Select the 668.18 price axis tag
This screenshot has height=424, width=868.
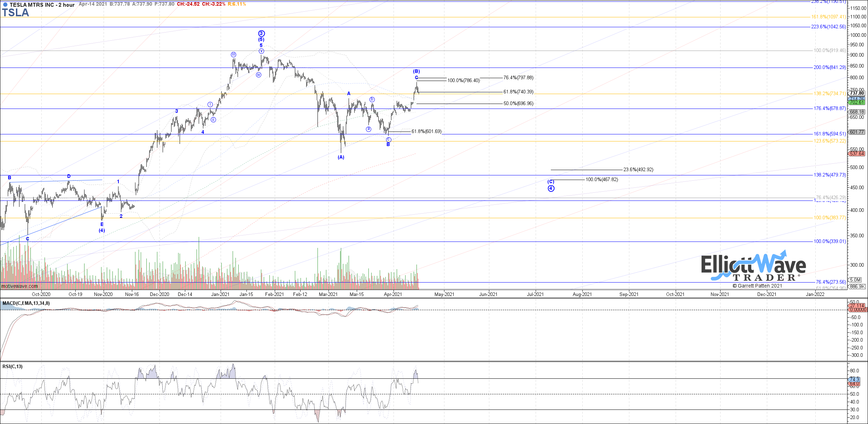[857, 112]
